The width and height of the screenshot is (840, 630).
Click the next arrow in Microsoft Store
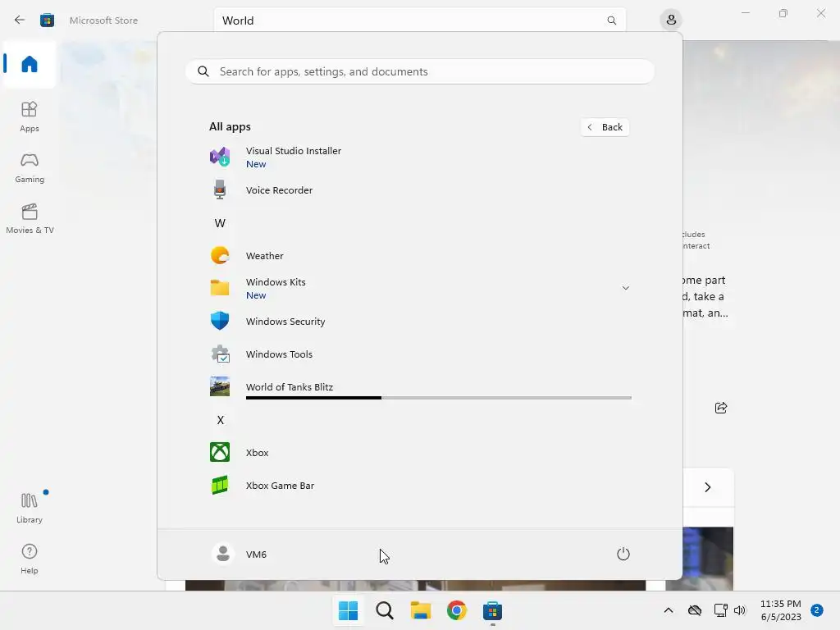tap(708, 487)
